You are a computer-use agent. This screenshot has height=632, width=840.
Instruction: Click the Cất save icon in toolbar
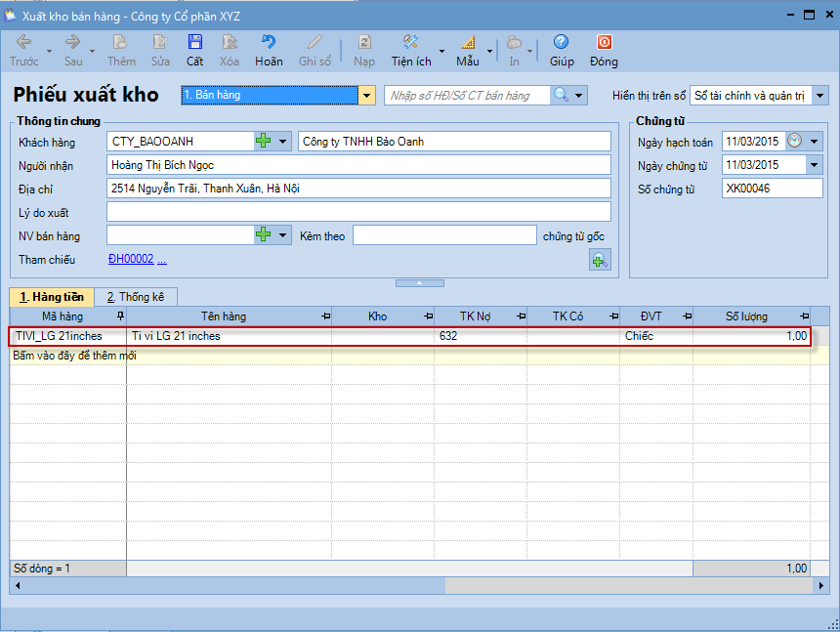tap(195, 43)
